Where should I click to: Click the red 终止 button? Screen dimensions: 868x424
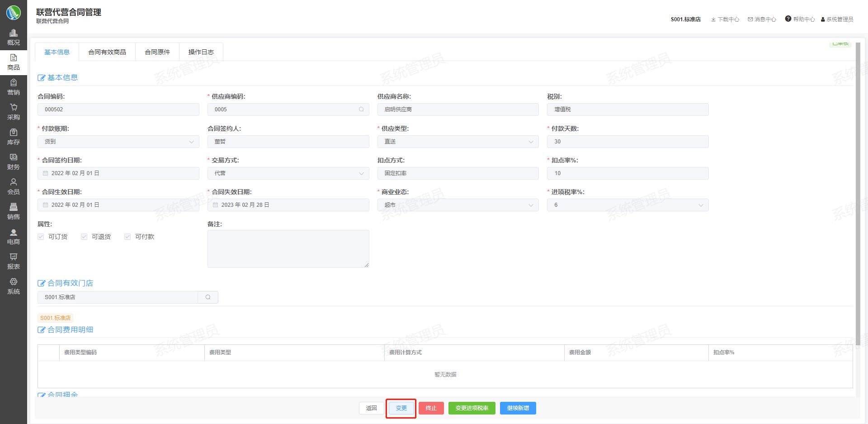(x=431, y=408)
